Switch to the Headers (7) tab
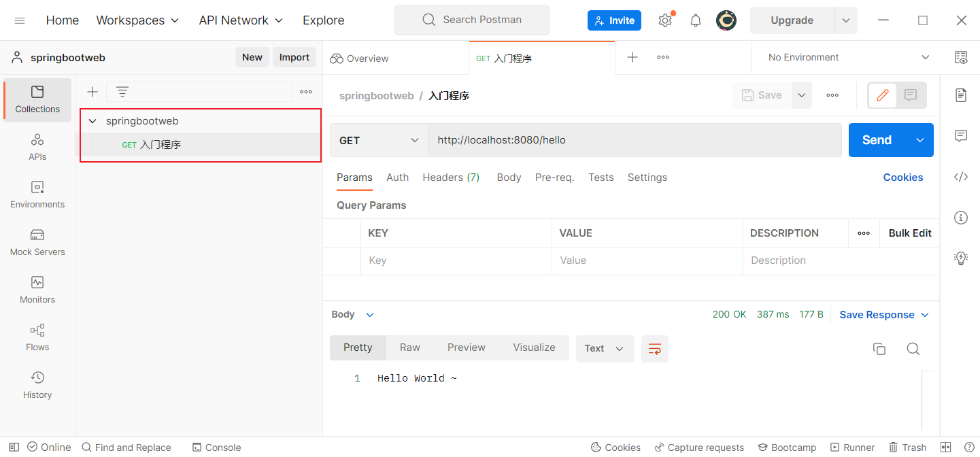Screen dimensions: 980x457 coord(451,177)
